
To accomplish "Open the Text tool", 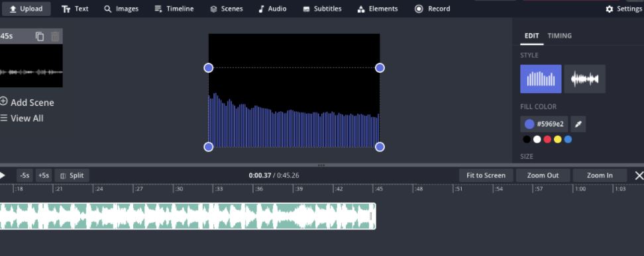I will click(x=75, y=9).
